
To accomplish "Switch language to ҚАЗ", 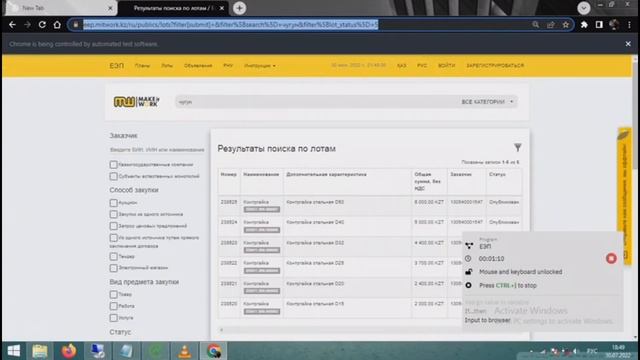I will tap(402, 66).
